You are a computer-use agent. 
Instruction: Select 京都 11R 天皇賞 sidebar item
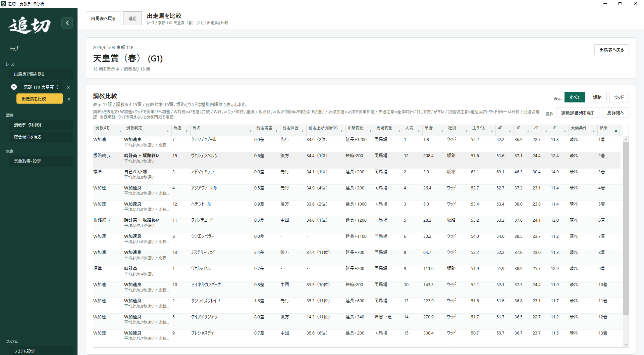point(41,87)
